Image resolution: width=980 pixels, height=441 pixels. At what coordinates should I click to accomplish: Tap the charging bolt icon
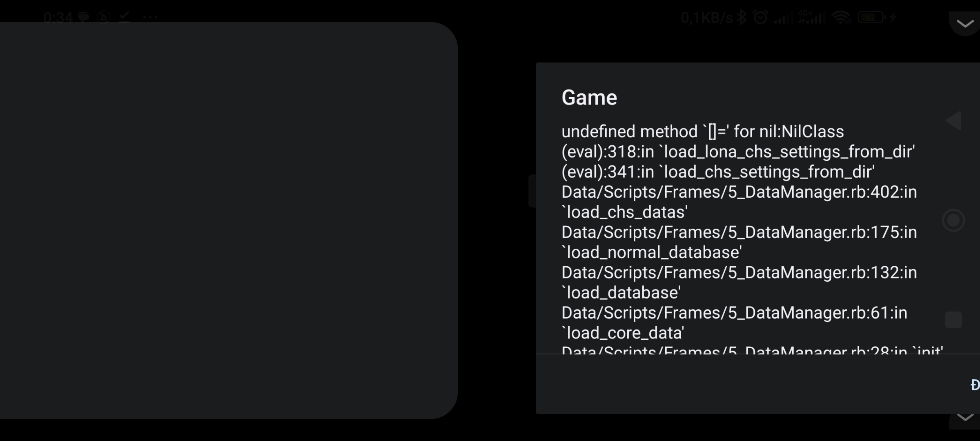click(x=893, y=18)
